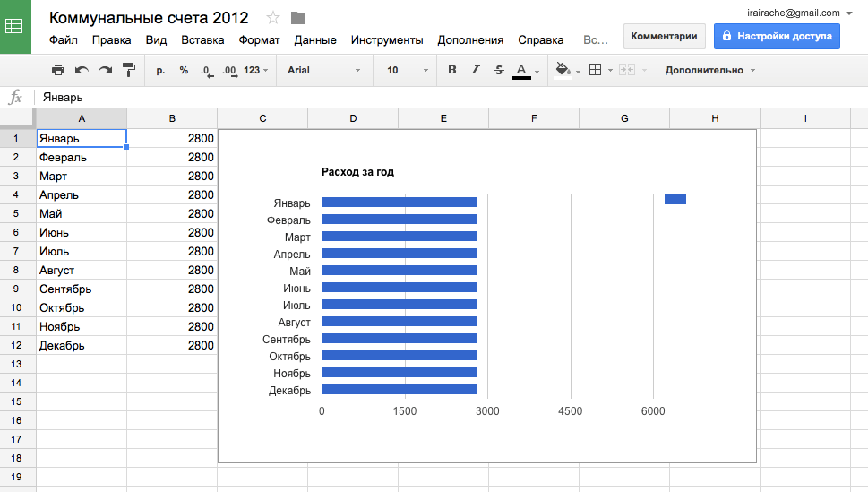Click the print icon in toolbar

click(58, 70)
